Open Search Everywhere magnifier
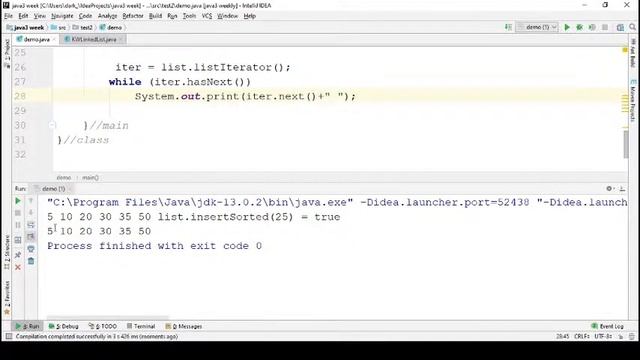Viewport: 640px width, 360px height. pos(633,27)
